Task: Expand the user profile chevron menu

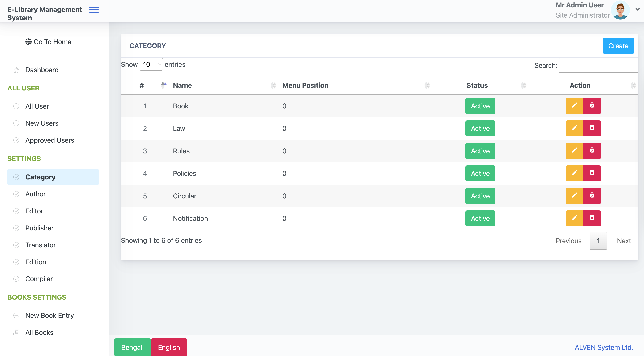Action: (638, 9)
